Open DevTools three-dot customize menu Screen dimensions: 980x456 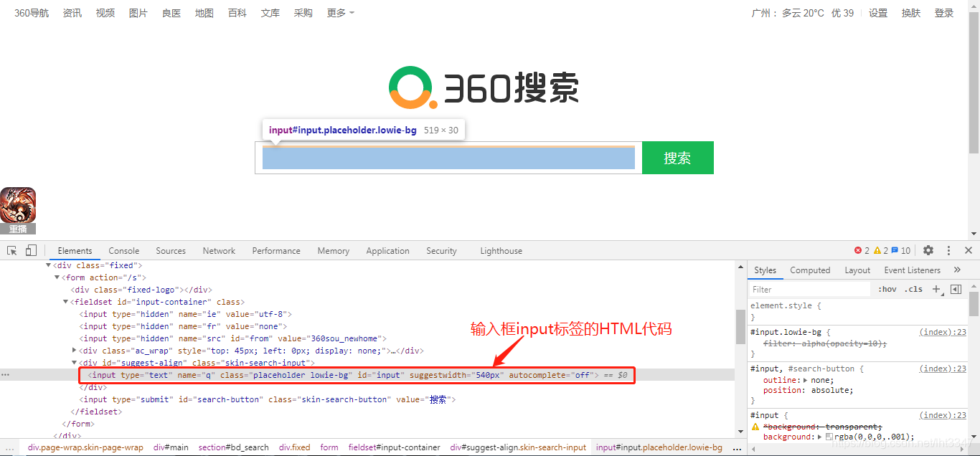click(x=948, y=250)
